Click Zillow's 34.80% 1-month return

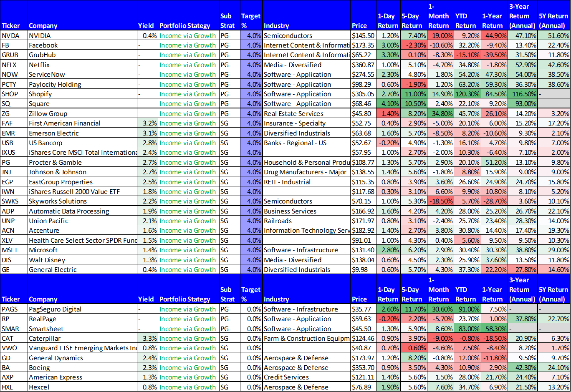click(x=440, y=113)
